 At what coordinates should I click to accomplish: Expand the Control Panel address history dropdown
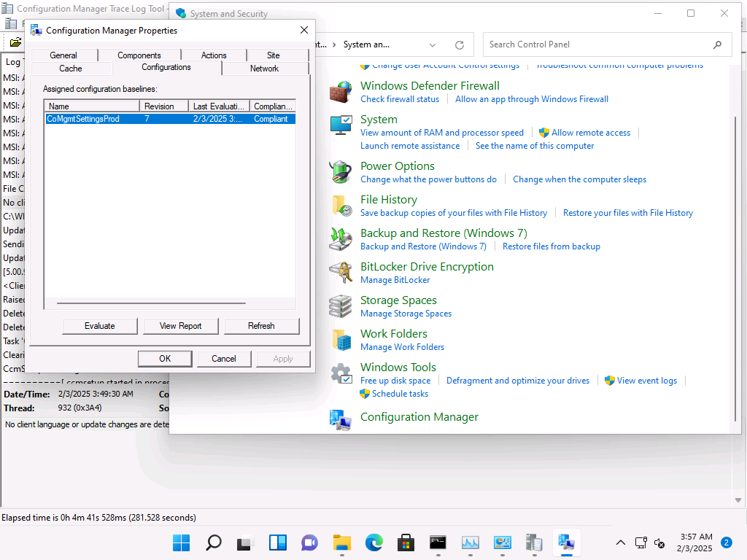[x=433, y=44]
